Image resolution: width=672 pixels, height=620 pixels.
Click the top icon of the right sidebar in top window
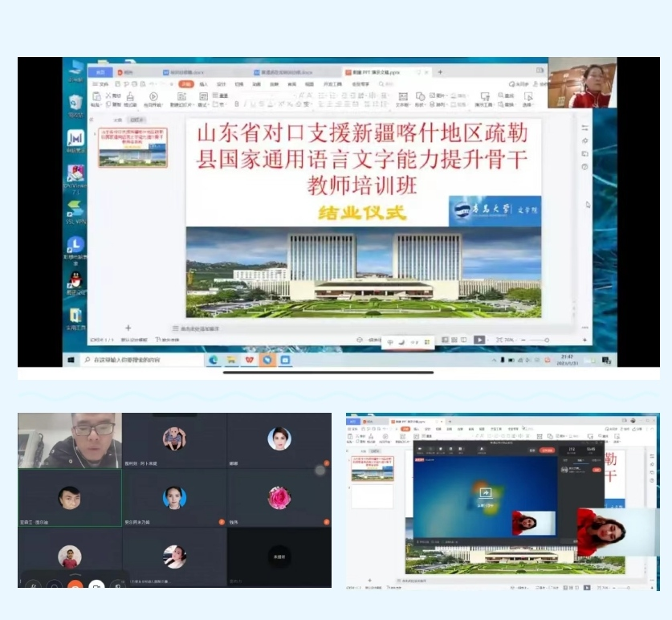tap(585, 128)
